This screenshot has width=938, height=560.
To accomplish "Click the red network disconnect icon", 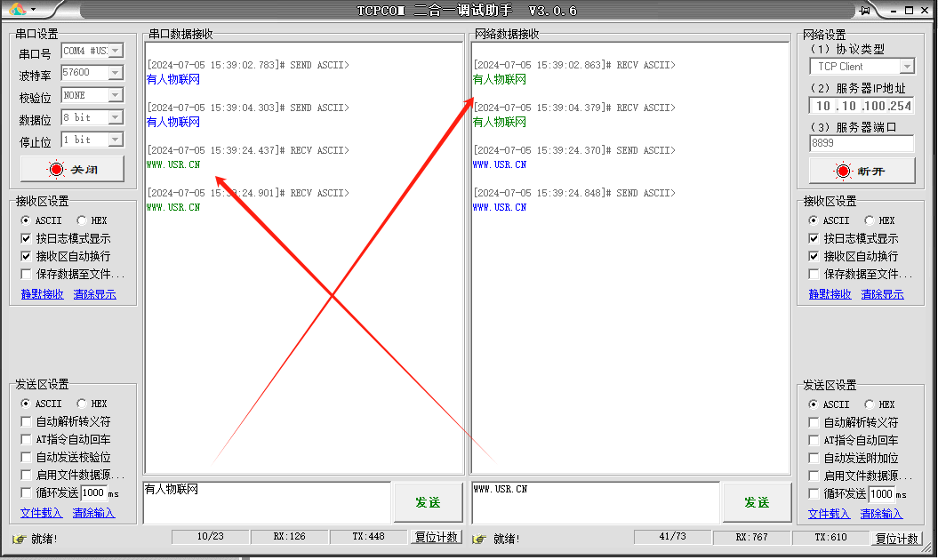I will 843,171.
